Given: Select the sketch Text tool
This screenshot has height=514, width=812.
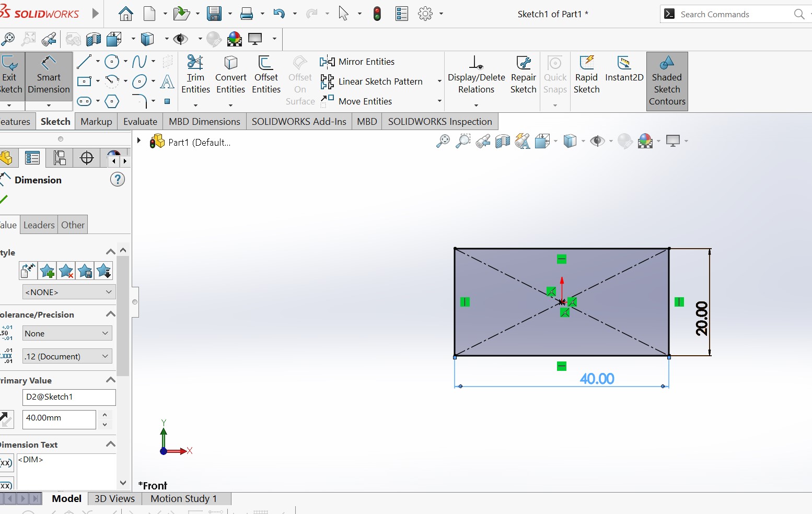Looking at the screenshot, I should (167, 81).
